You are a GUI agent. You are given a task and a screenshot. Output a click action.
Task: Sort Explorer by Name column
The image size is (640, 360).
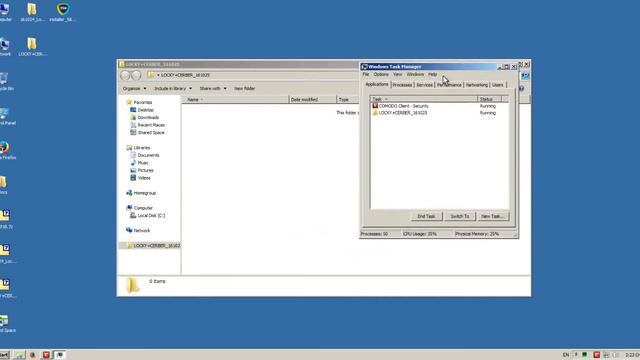(x=236, y=100)
